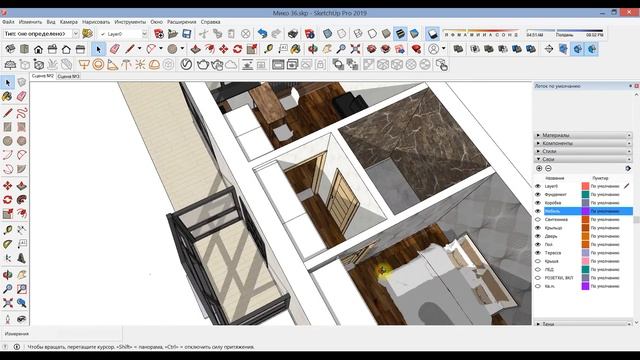Activate the Follow Me tool in top toolbar
The image size is (640, 360).
[x=209, y=49]
